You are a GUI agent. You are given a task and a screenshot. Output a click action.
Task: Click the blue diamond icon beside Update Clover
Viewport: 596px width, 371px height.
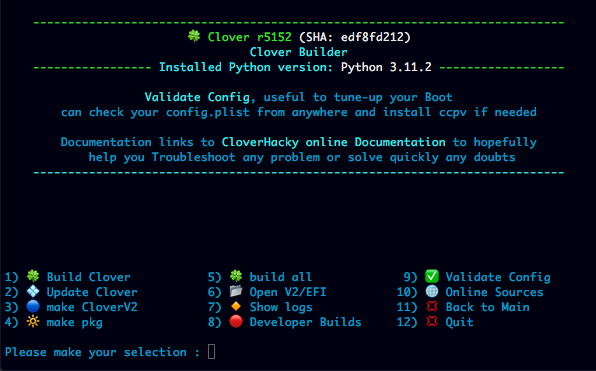point(33,292)
